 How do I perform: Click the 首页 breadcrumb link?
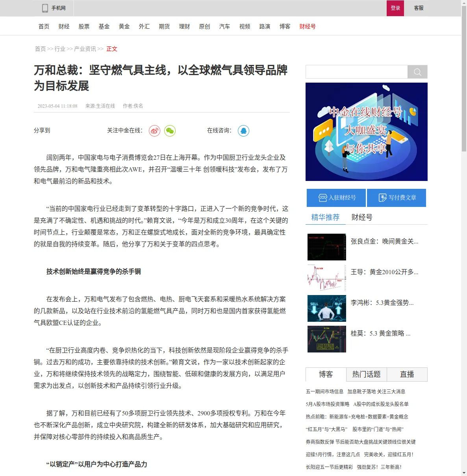pos(40,49)
